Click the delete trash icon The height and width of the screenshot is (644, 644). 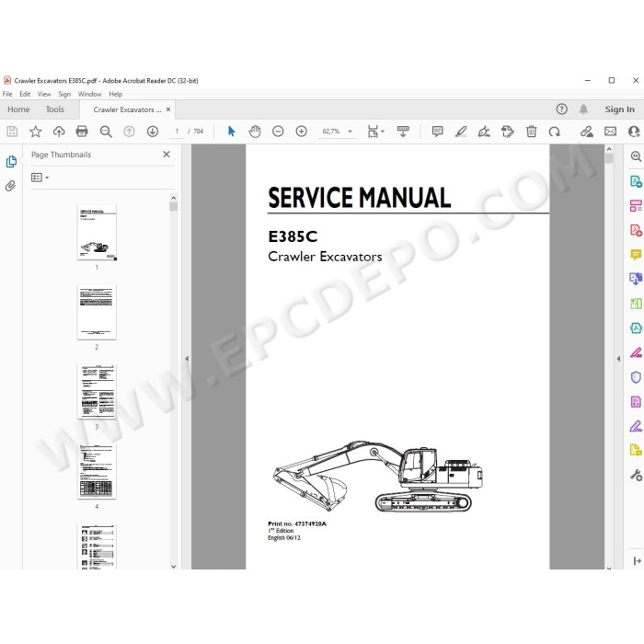[531, 132]
